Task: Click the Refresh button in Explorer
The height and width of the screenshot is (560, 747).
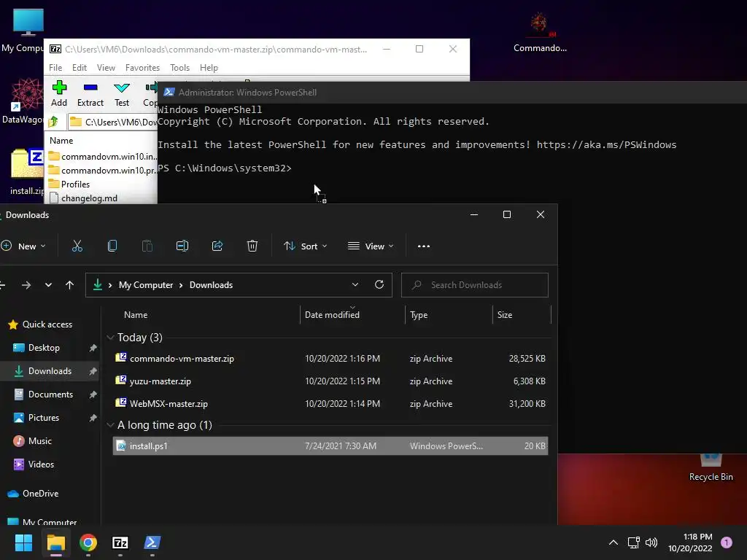Action: [x=379, y=285]
